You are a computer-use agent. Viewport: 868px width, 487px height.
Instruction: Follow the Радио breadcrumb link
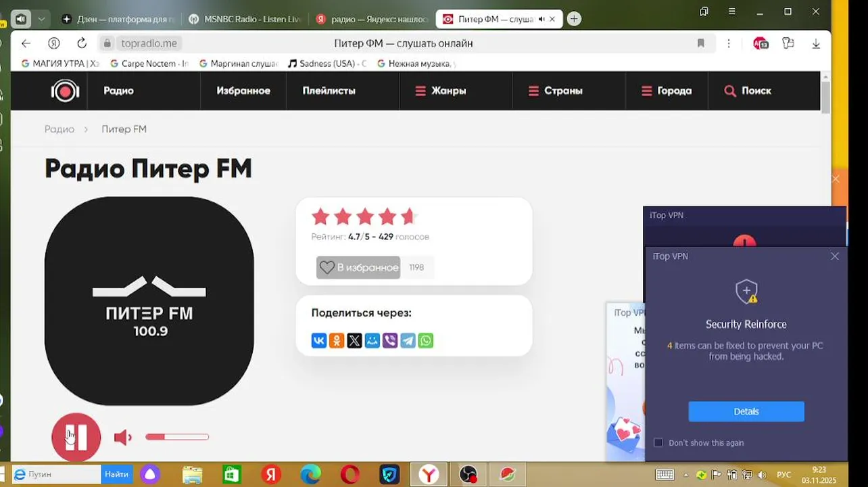[59, 129]
